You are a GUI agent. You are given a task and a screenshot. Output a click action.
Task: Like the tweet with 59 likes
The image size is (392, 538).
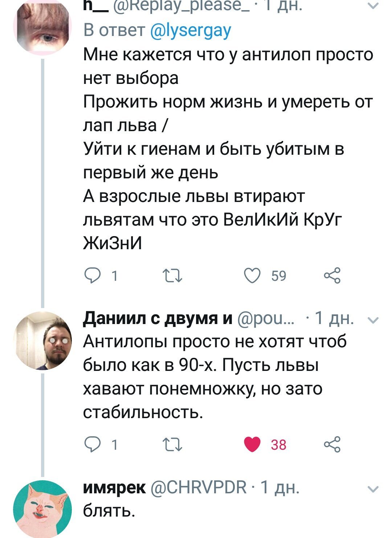click(253, 276)
